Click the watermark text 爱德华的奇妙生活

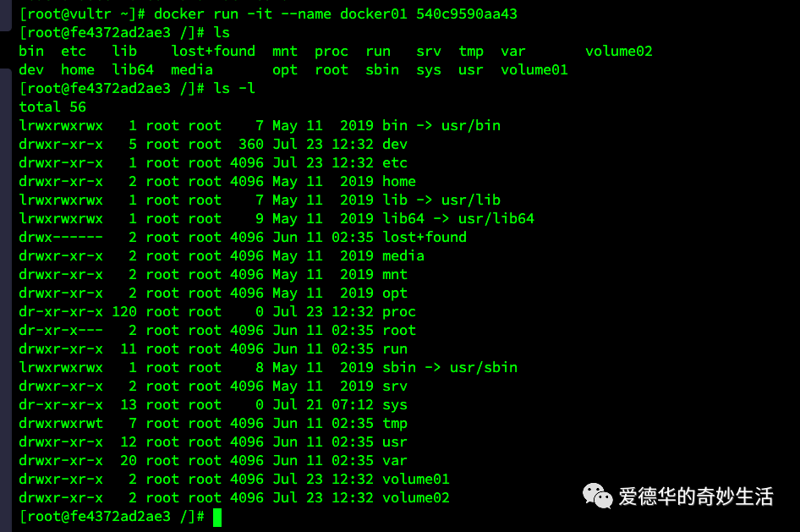coord(696,496)
